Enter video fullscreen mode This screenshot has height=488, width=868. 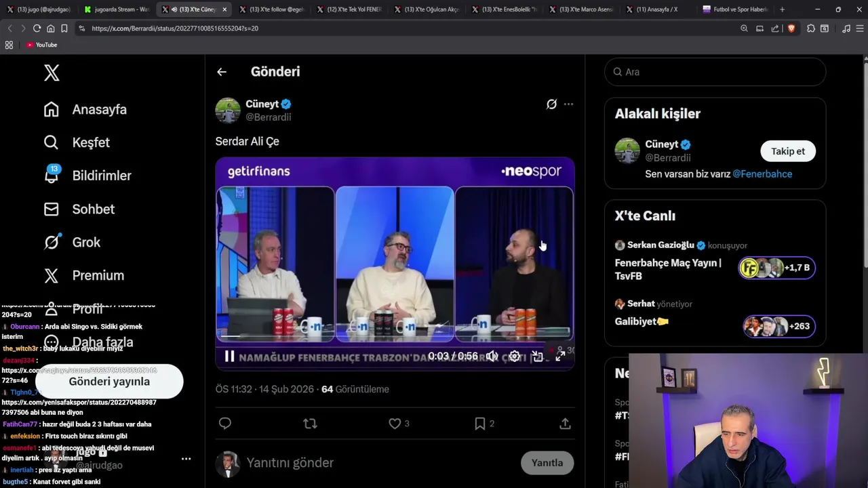(x=560, y=356)
